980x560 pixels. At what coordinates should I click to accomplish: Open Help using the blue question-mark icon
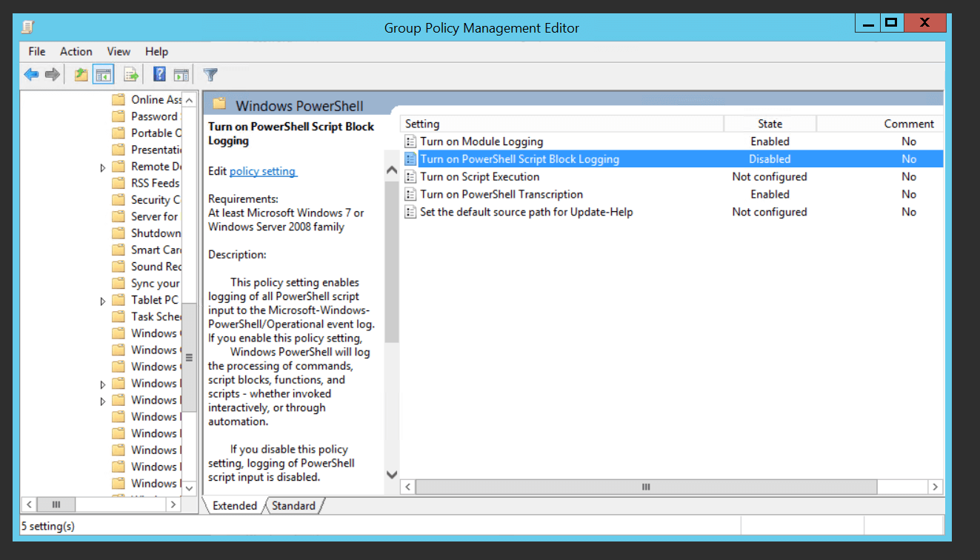(159, 74)
